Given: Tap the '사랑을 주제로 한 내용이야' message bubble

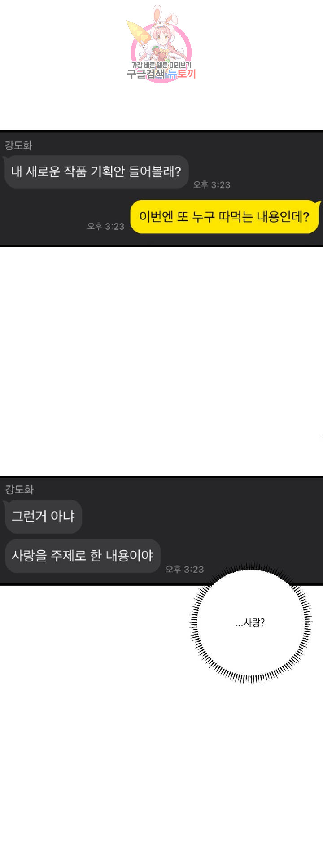Looking at the screenshot, I should click(x=83, y=556).
